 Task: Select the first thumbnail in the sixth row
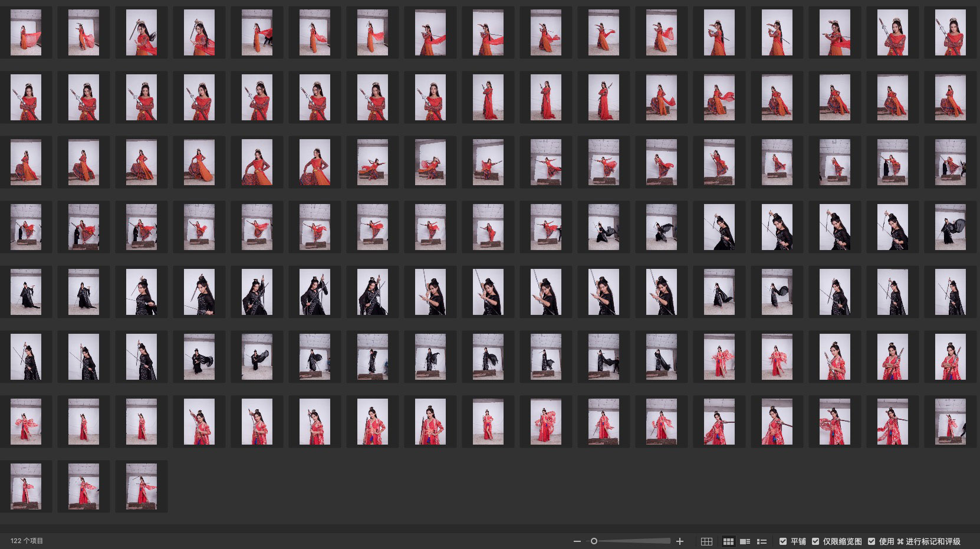point(26,357)
